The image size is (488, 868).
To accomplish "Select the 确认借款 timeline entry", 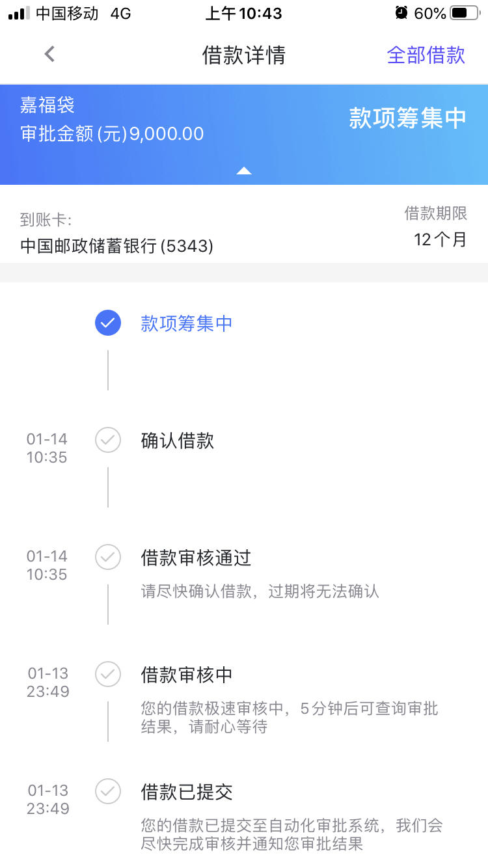I will tap(178, 441).
